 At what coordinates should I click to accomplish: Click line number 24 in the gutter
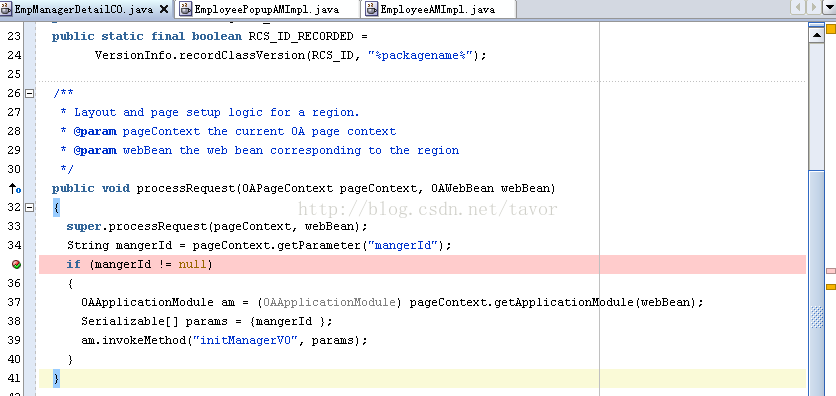14,55
